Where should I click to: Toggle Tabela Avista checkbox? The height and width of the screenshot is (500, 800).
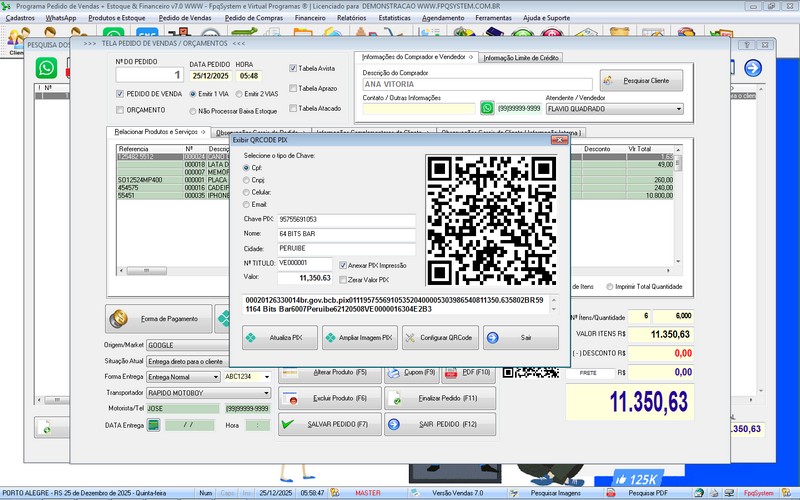click(293, 68)
